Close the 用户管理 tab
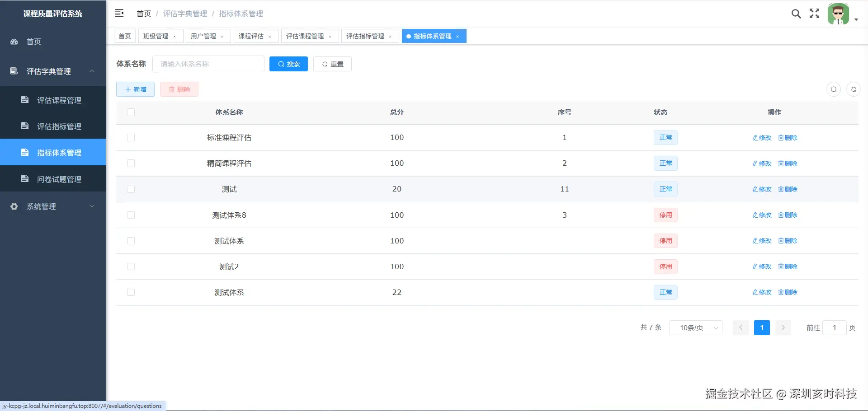 [222, 37]
